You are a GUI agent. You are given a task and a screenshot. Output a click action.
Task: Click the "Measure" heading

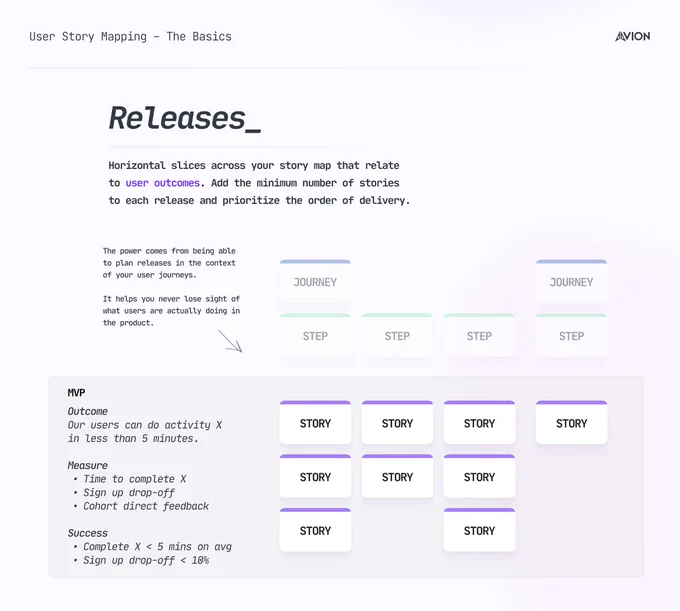[88, 465]
